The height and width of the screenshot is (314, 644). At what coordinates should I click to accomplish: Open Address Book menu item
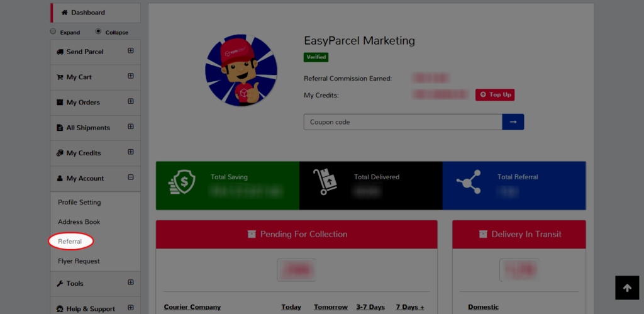(79, 222)
